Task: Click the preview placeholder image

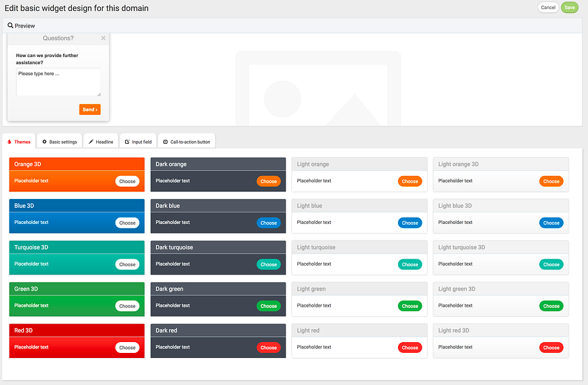Action: pos(318,89)
